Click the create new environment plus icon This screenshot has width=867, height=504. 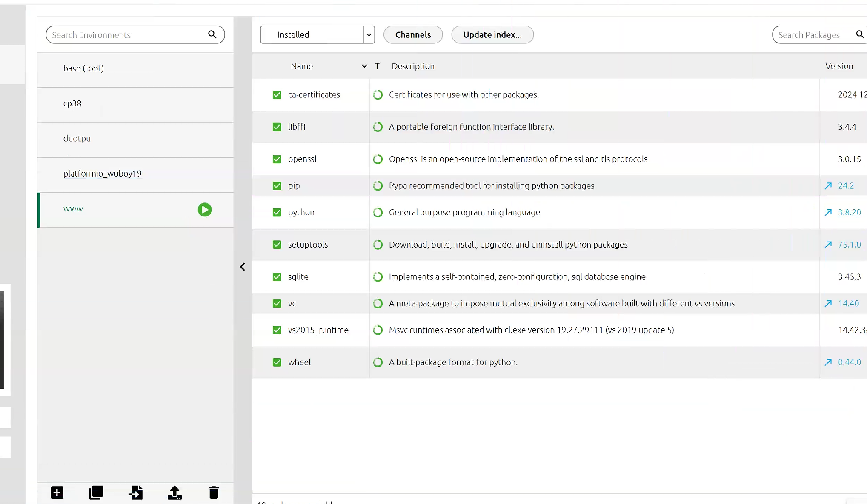57,493
